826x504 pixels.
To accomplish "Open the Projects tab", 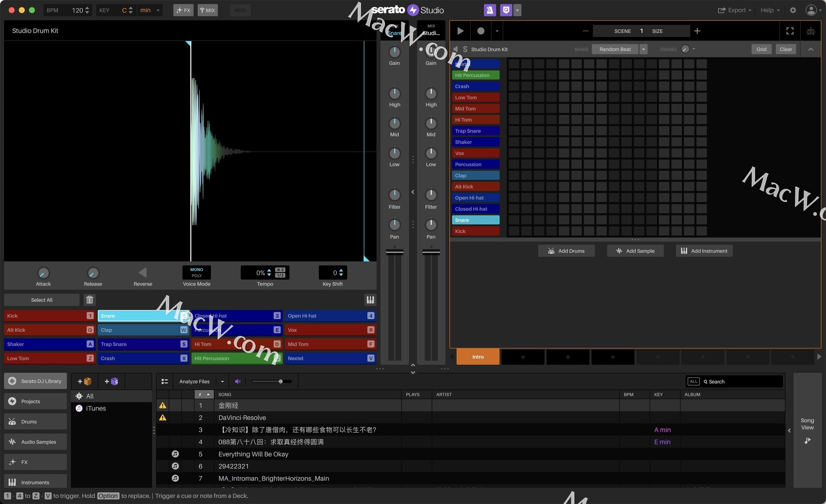I will [x=35, y=401].
